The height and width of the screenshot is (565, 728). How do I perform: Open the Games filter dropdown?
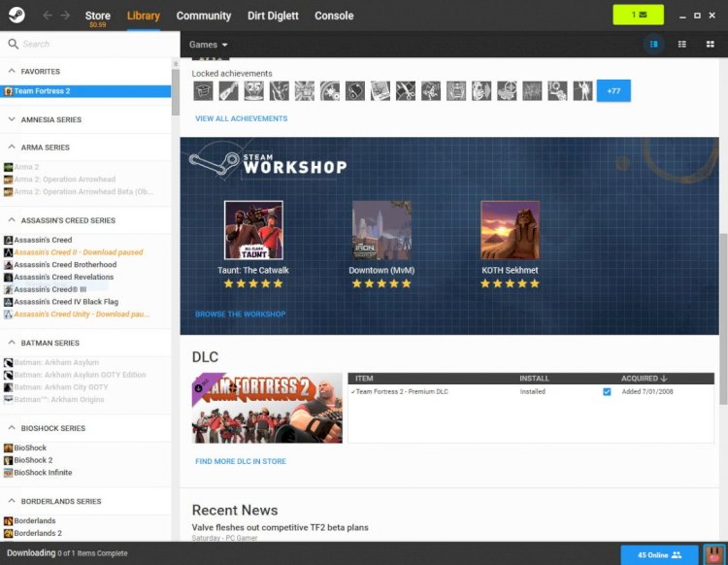[208, 45]
